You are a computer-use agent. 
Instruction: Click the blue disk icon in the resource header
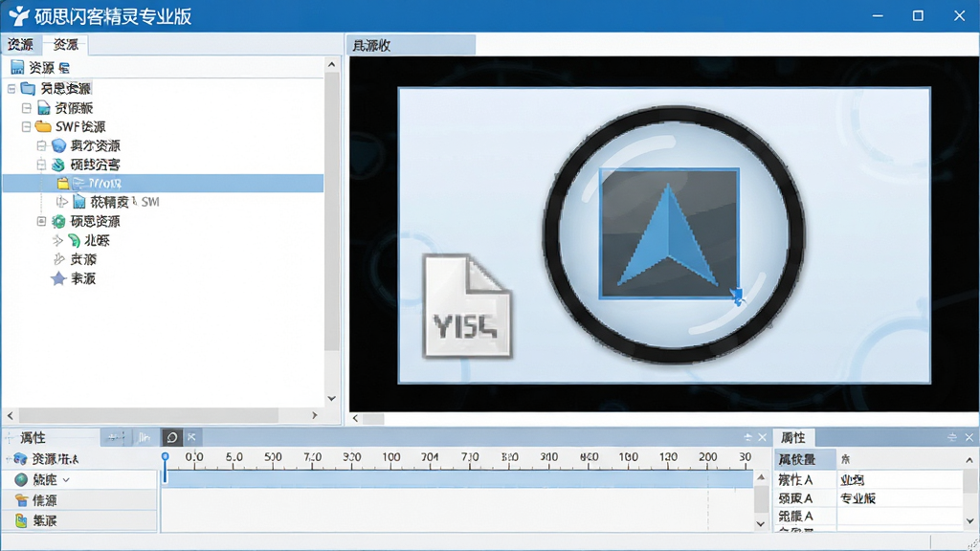click(x=17, y=67)
